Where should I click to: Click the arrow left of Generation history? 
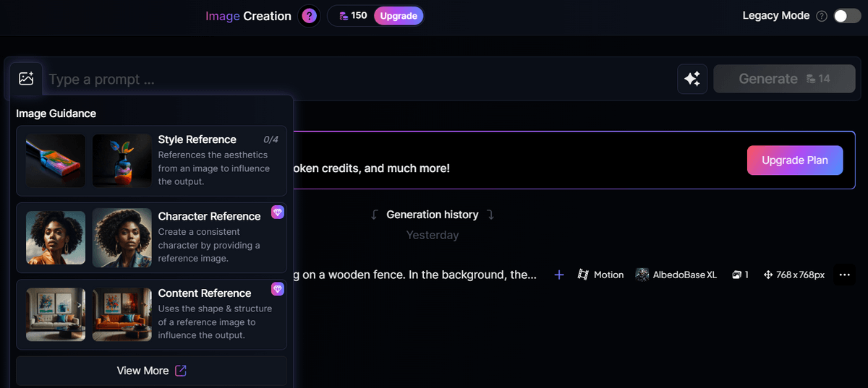click(374, 215)
